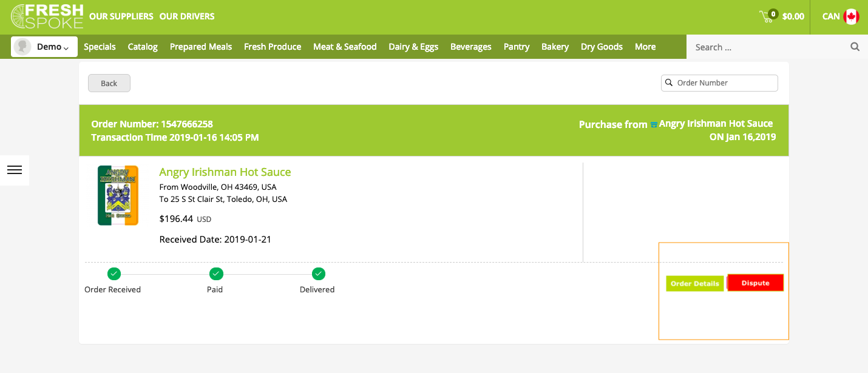Screen dimensions: 868x373
Task: Open Our Suppliers page
Action: (121, 16)
